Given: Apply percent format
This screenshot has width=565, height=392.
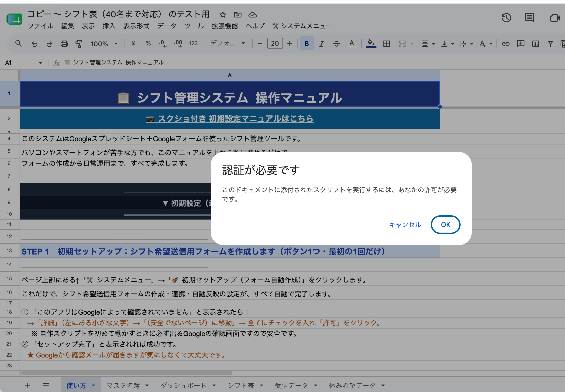Looking at the screenshot, I should point(148,44).
